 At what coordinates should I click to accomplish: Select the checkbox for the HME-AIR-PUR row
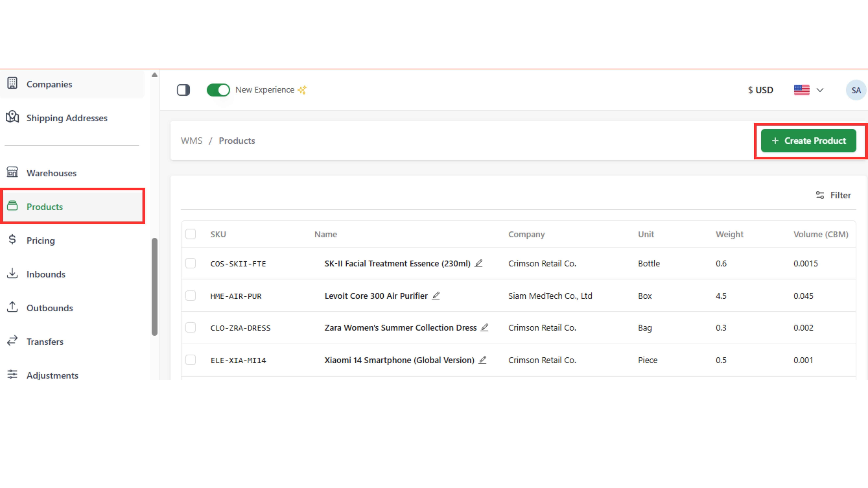pyautogui.click(x=191, y=296)
